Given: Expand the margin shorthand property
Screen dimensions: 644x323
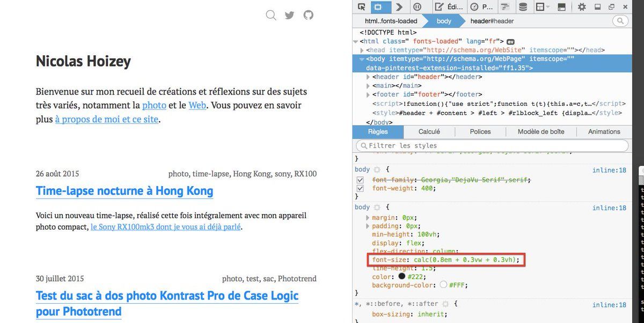Looking at the screenshot, I should (368, 217).
